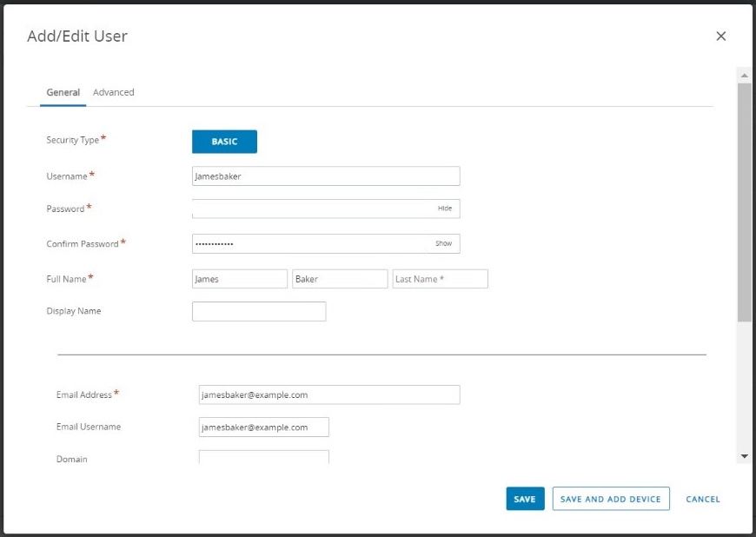Click SAVE AND ADD DEVICE

pyautogui.click(x=610, y=499)
